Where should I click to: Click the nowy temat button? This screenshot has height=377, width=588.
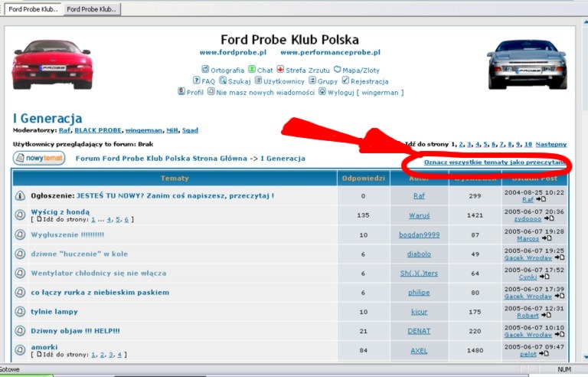coord(39,158)
